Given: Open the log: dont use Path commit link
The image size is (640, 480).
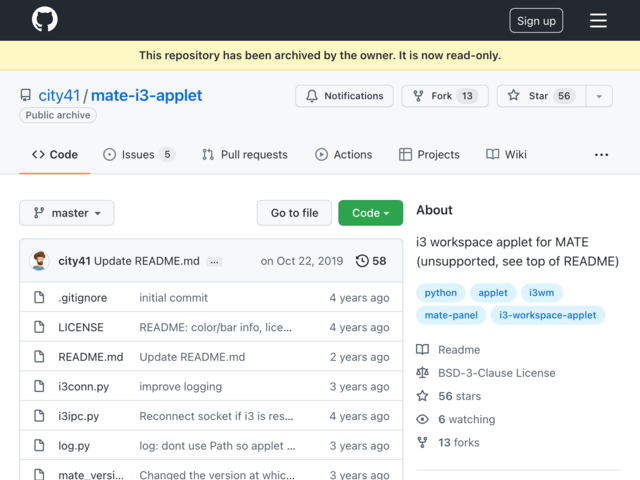Looking at the screenshot, I should (217, 446).
